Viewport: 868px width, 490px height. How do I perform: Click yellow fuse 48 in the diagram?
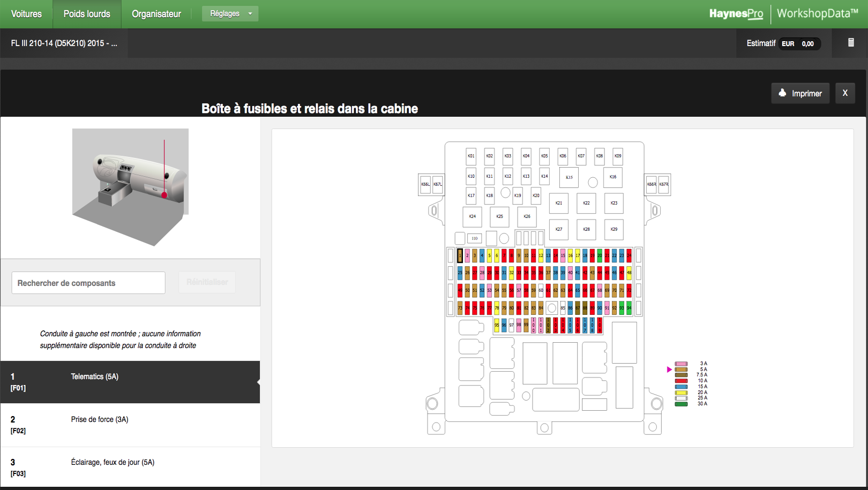pyautogui.click(x=629, y=273)
